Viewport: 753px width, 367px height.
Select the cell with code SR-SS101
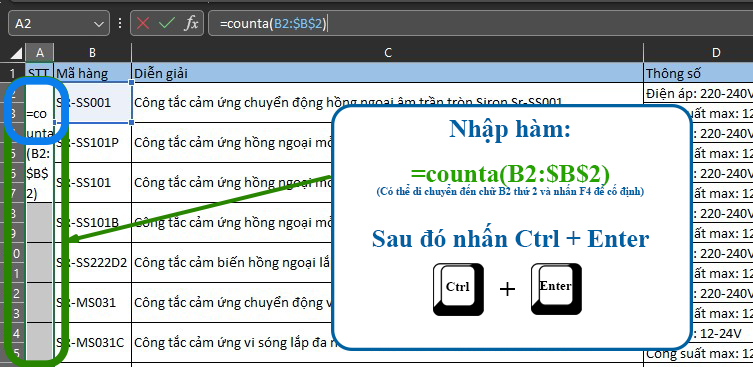[x=93, y=183]
